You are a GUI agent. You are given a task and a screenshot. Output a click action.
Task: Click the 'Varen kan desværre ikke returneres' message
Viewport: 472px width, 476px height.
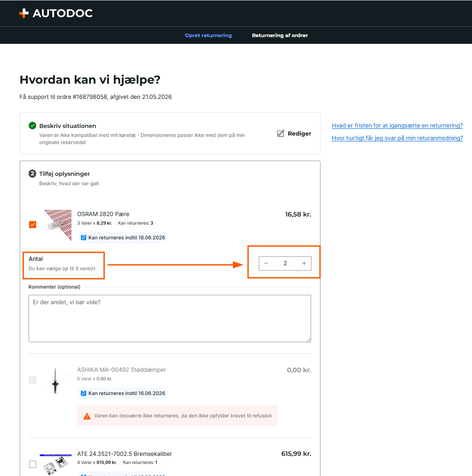(183, 416)
